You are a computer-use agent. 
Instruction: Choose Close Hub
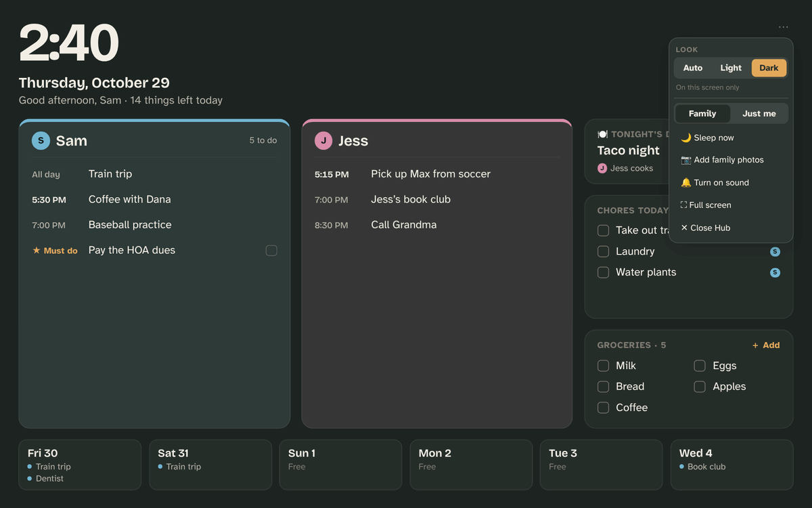click(731, 228)
